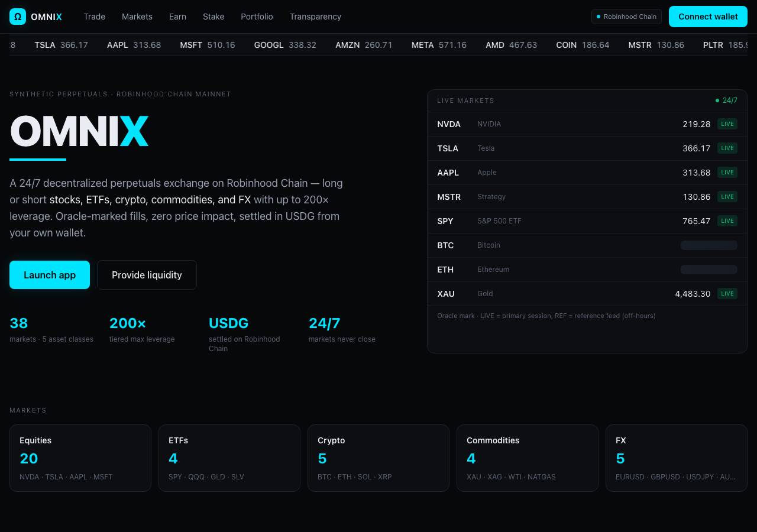
Task: Click the Robinhood Chain network badge
Action: 626,17
